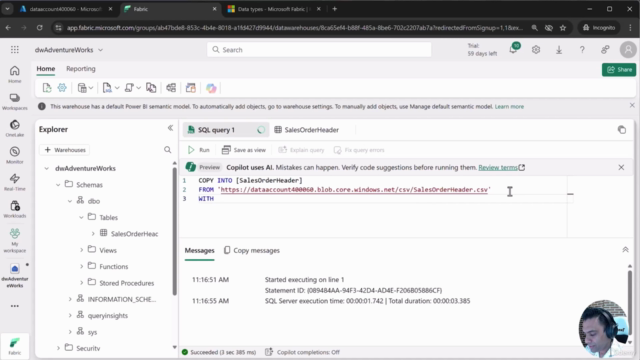Expand the Views folder
The image size is (640, 360).
pos(81,250)
